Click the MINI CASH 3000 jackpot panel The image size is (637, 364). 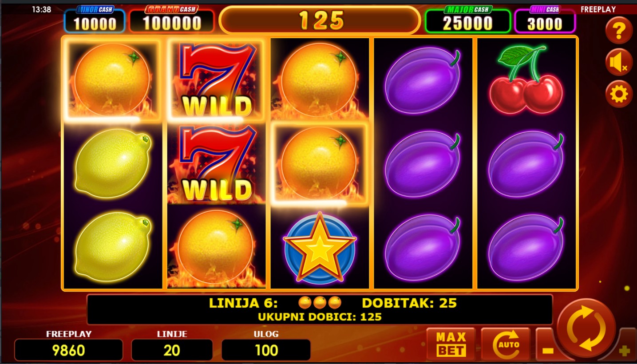[x=545, y=20]
